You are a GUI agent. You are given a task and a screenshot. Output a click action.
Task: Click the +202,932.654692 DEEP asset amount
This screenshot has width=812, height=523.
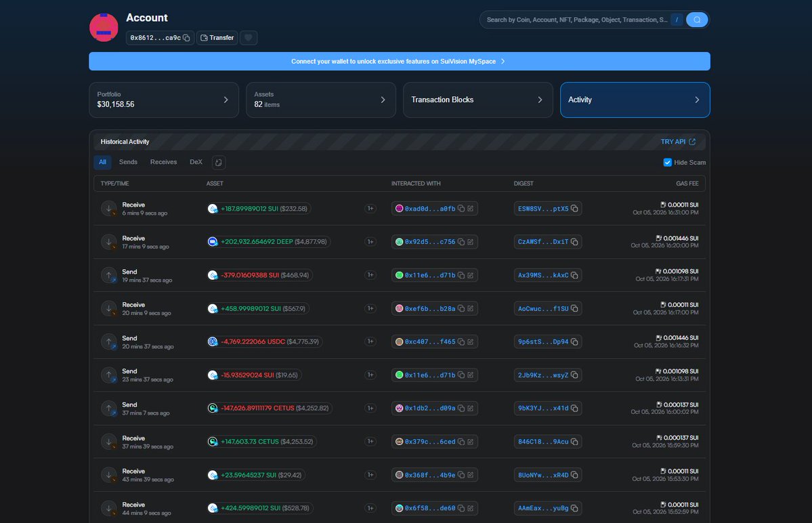tap(257, 242)
